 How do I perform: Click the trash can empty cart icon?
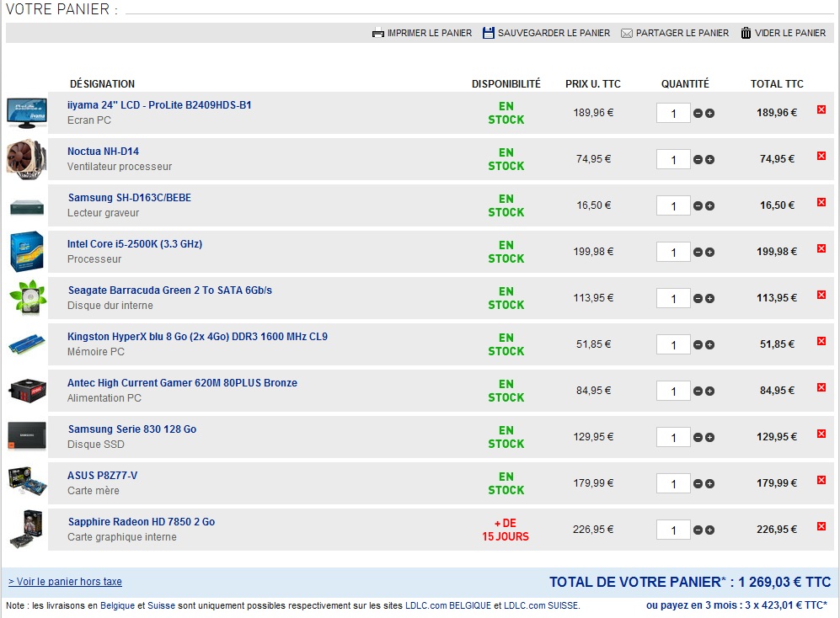[x=746, y=34]
